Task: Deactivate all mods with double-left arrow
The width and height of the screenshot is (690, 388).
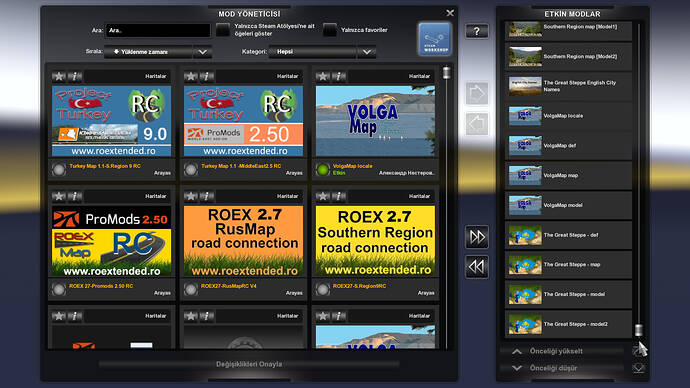Action: pyautogui.click(x=477, y=267)
